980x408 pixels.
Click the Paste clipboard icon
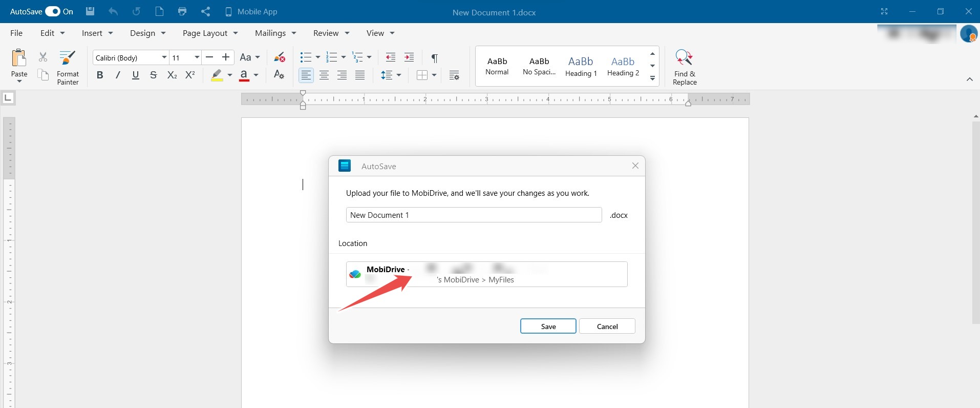(x=19, y=58)
